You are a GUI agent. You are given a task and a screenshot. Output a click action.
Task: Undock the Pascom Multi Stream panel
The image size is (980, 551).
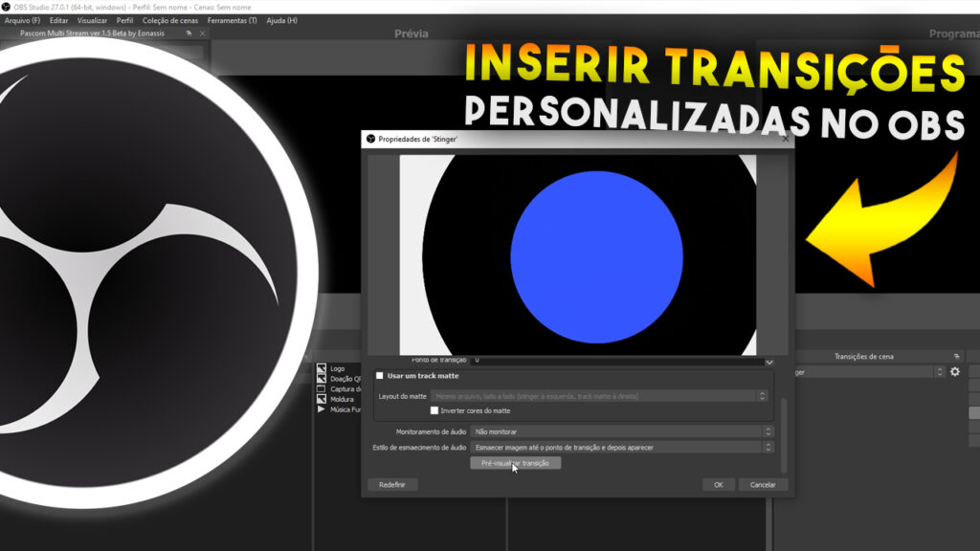[x=189, y=33]
